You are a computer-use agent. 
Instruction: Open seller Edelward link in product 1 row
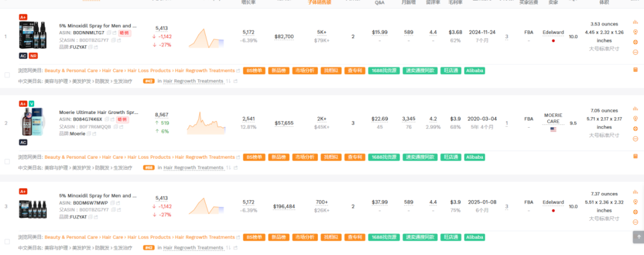[x=553, y=32]
